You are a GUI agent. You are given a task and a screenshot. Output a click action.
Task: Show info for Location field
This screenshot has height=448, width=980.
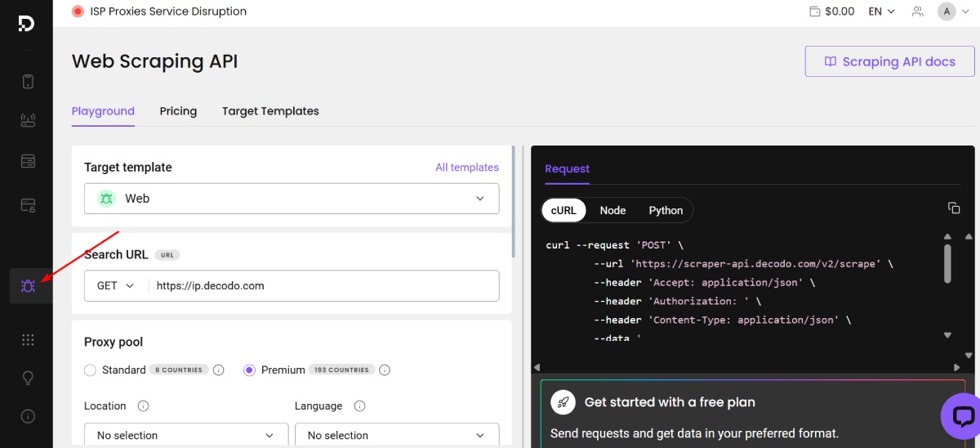tap(143, 405)
